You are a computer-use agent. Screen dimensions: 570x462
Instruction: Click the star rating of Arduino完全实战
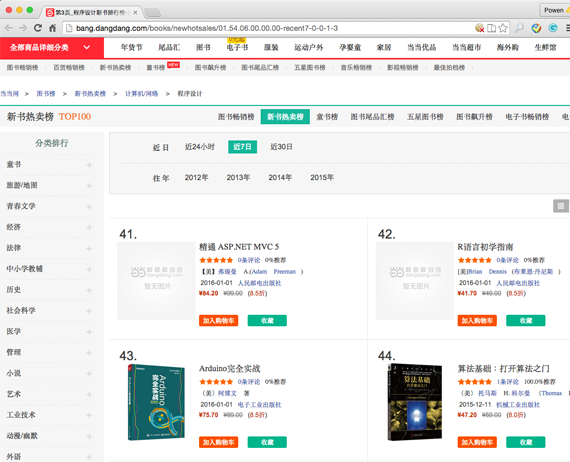(216, 382)
